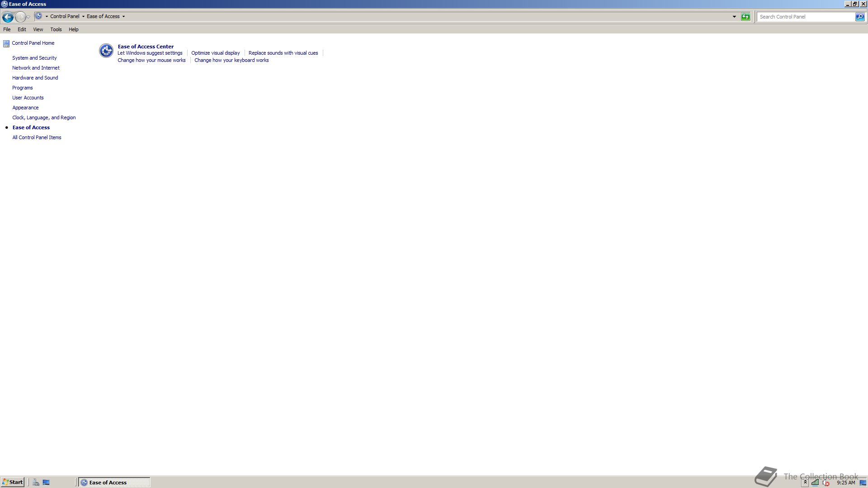Open All Control Panel Items
This screenshot has width=868, height=488.
[37, 137]
